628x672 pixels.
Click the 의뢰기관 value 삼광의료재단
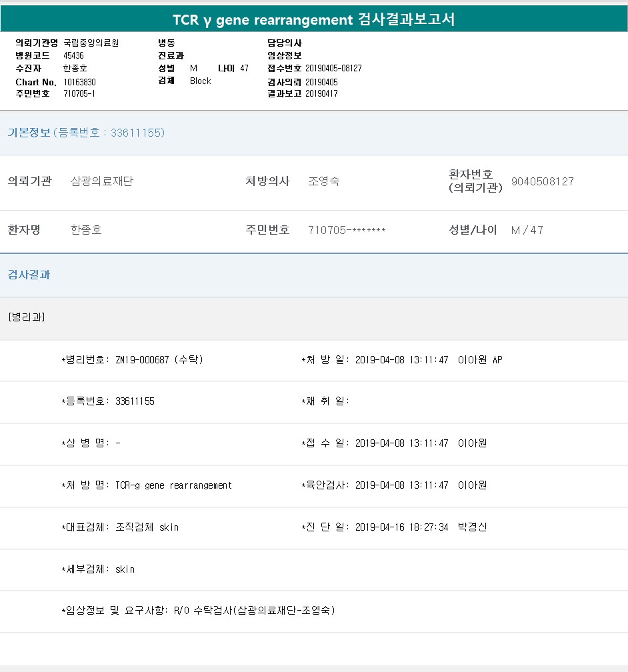click(x=102, y=181)
